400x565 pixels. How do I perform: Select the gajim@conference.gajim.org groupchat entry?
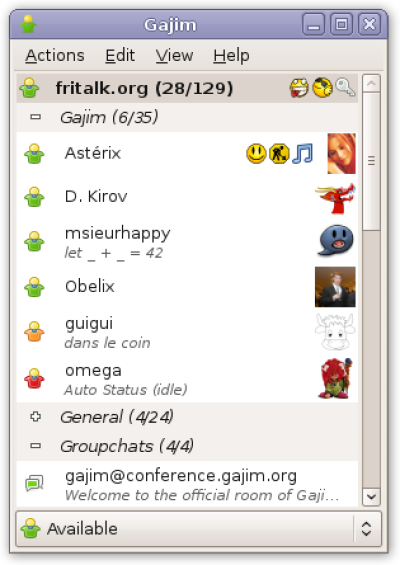click(187, 484)
